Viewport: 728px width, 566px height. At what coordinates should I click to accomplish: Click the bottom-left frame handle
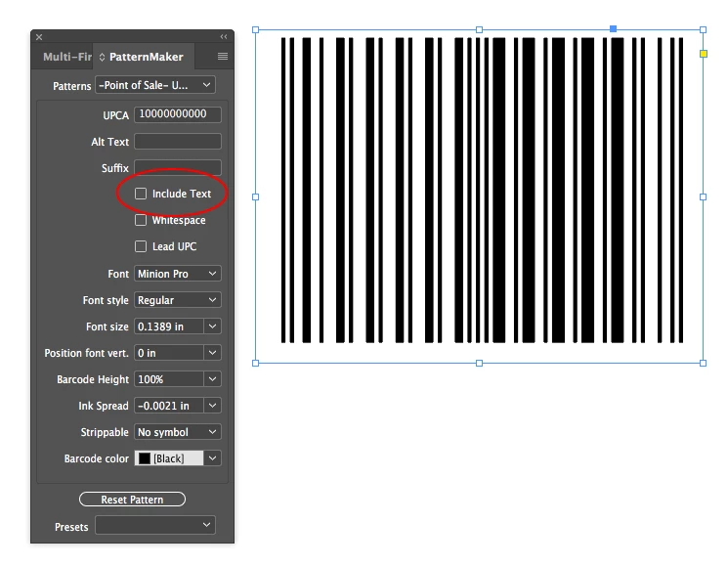coord(255,363)
